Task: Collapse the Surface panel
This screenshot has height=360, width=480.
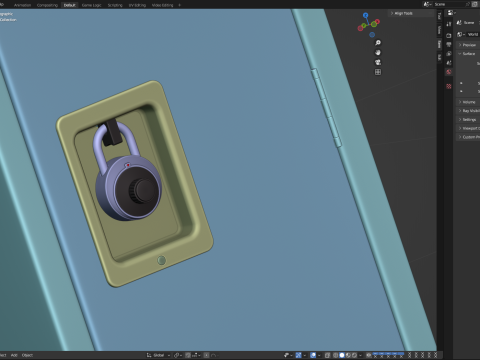Action: click(x=468, y=53)
